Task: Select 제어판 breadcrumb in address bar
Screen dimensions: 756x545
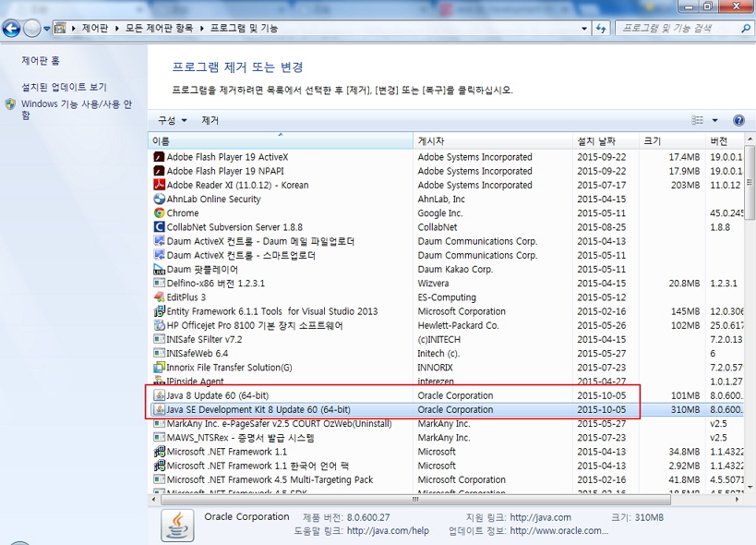Action: point(95,28)
